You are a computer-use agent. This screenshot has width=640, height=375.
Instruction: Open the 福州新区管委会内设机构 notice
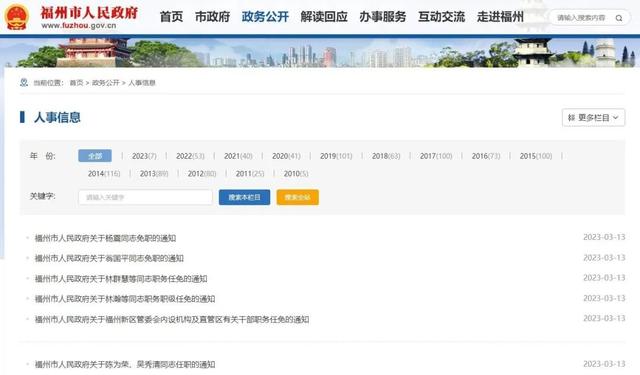172,320
